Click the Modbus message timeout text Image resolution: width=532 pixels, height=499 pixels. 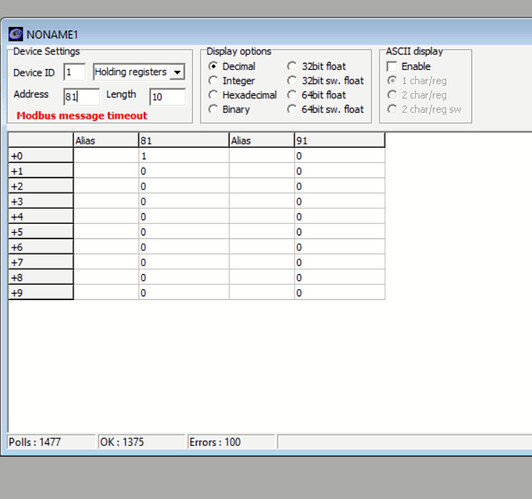82,116
